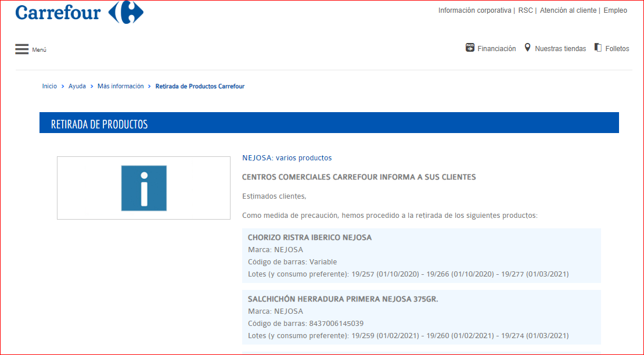Open the RSC link
The width and height of the screenshot is (644, 355).
pos(525,10)
